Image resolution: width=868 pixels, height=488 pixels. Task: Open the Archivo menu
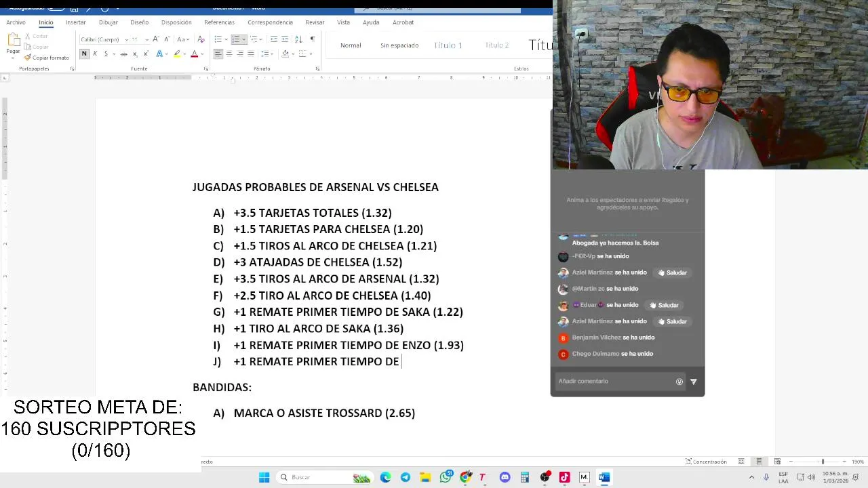tap(16, 22)
